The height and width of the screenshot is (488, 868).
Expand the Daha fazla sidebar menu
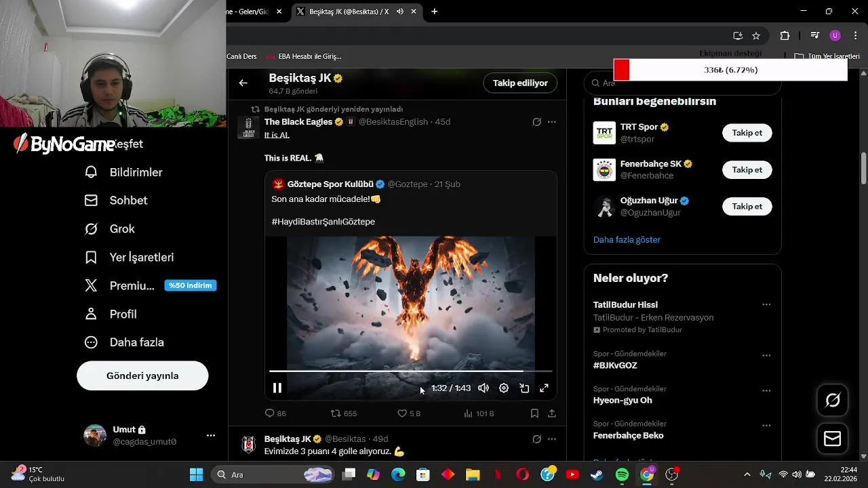124,343
